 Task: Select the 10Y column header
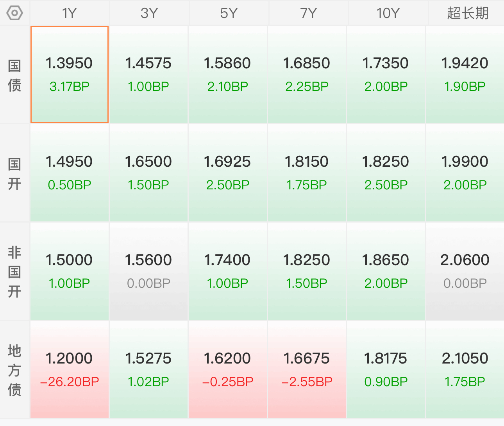(x=388, y=13)
